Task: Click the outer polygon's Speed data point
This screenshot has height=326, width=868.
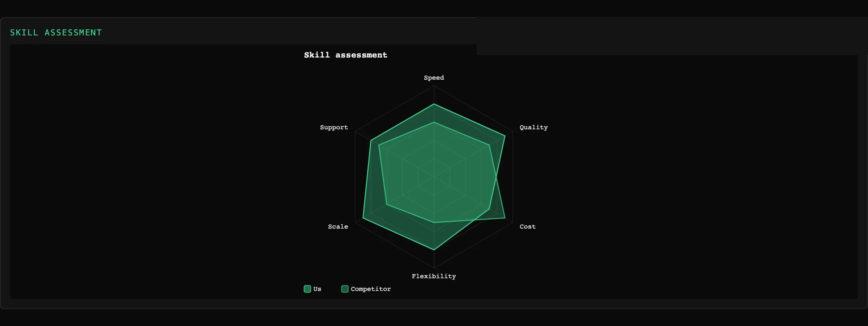Action: [434, 104]
